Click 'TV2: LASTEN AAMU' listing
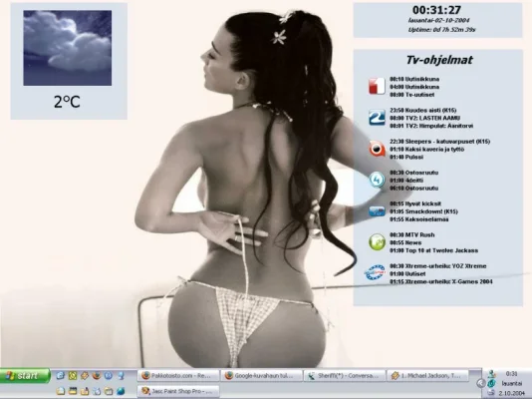The width and height of the screenshot is (532, 399). click(x=432, y=118)
